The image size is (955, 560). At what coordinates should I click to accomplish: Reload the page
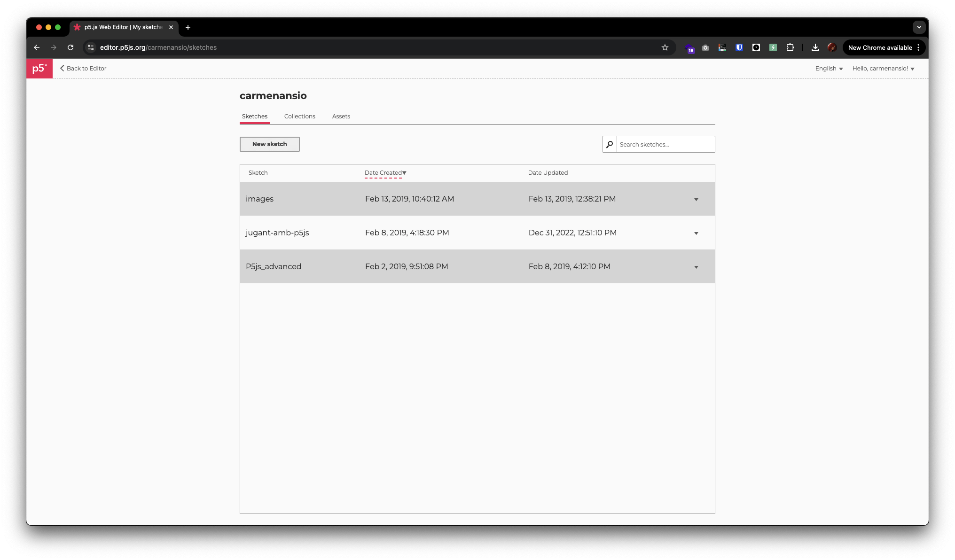click(70, 47)
